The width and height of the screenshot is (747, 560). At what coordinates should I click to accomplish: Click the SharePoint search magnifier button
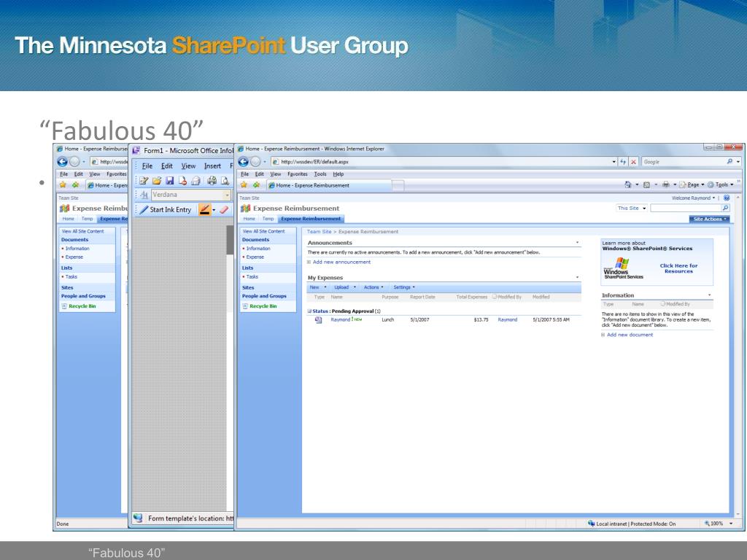725,208
